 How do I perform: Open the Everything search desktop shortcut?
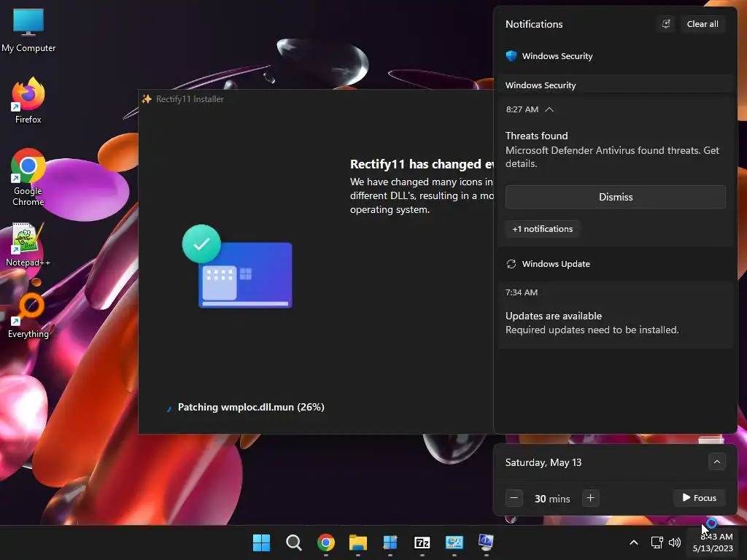click(x=28, y=316)
